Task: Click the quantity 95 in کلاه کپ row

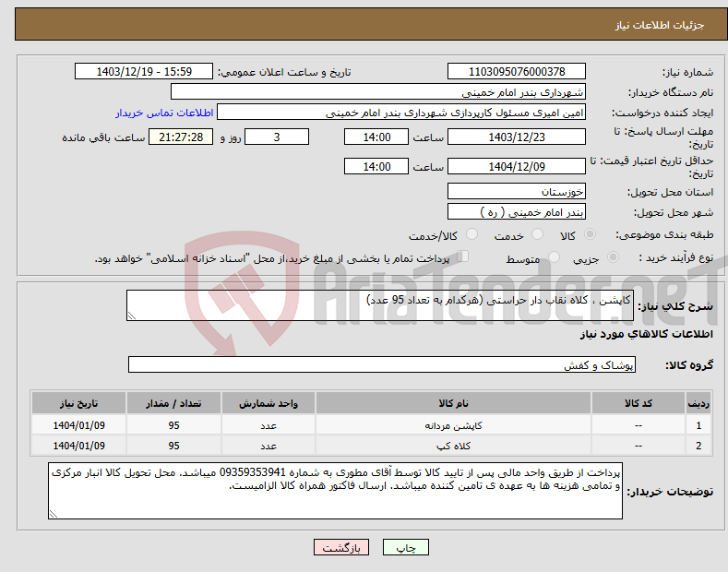Action: pyautogui.click(x=173, y=446)
